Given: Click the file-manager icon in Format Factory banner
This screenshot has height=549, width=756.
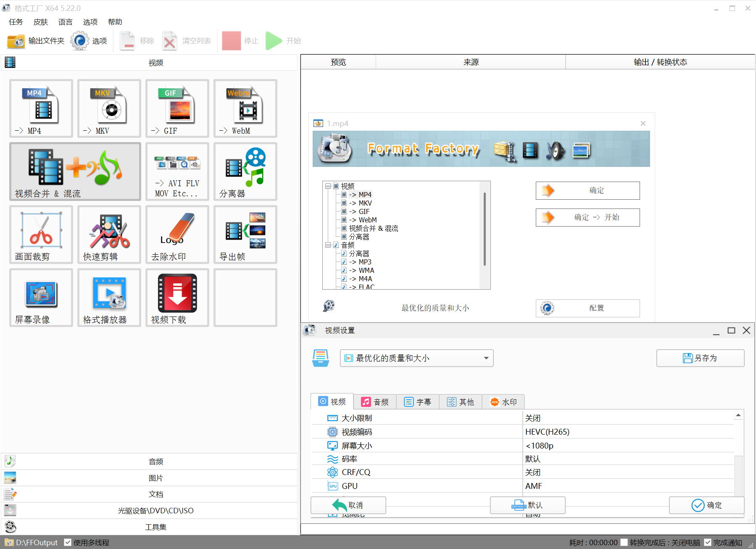Looking at the screenshot, I should [505, 151].
